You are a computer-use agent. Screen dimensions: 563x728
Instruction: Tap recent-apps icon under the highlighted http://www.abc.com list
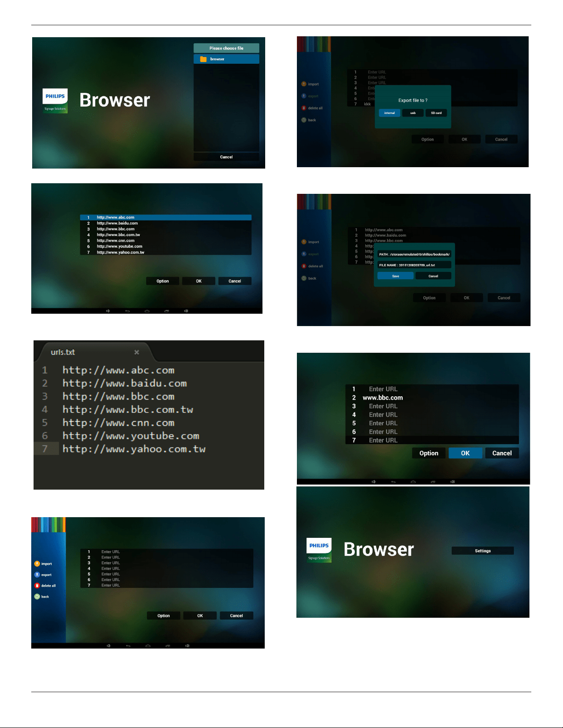pyautogui.click(x=166, y=311)
